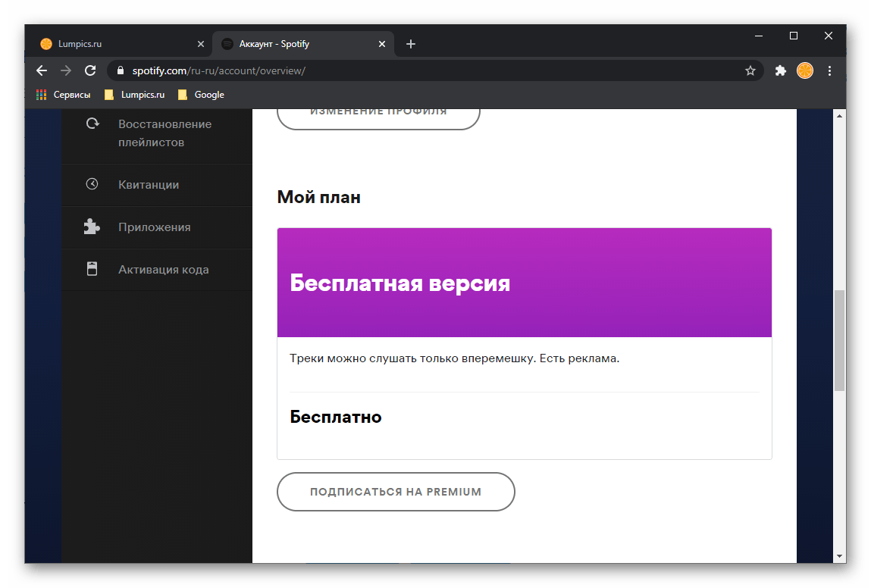Viewport: 871px width, 588px height.
Task: Click the code activation card icon
Action: pyautogui.click(x=92, y=269)
